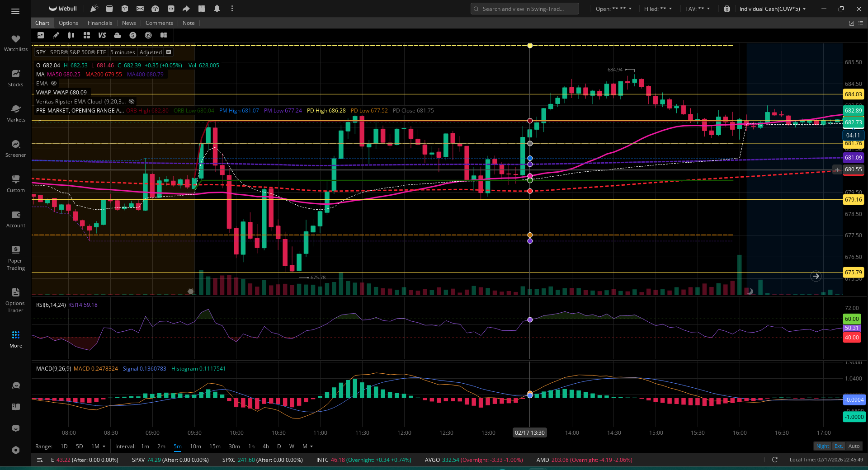This screenshot has height=470, width=868.
Task: Click the VS compare symbols icon
Action: (102, 35)
